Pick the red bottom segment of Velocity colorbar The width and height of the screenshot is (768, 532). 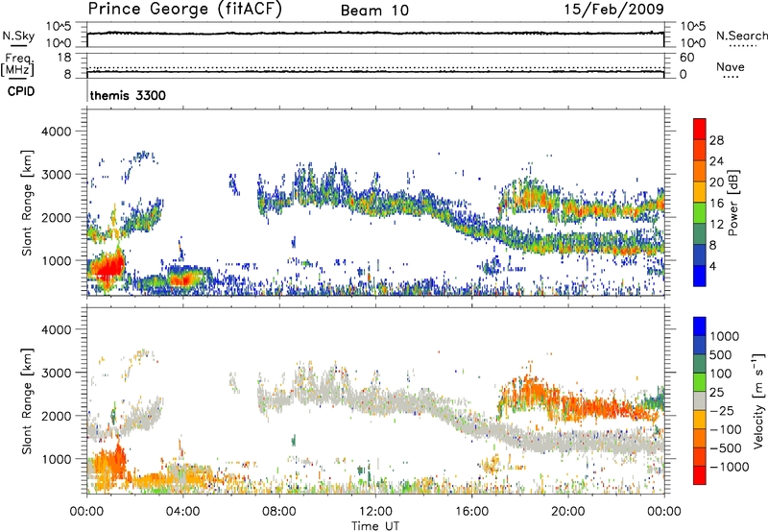(x=700, y=475)
